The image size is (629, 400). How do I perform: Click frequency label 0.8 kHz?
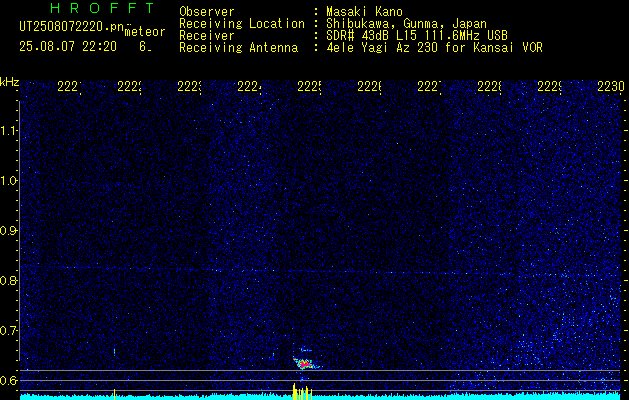pyautogui.click(x=8, y=280)
